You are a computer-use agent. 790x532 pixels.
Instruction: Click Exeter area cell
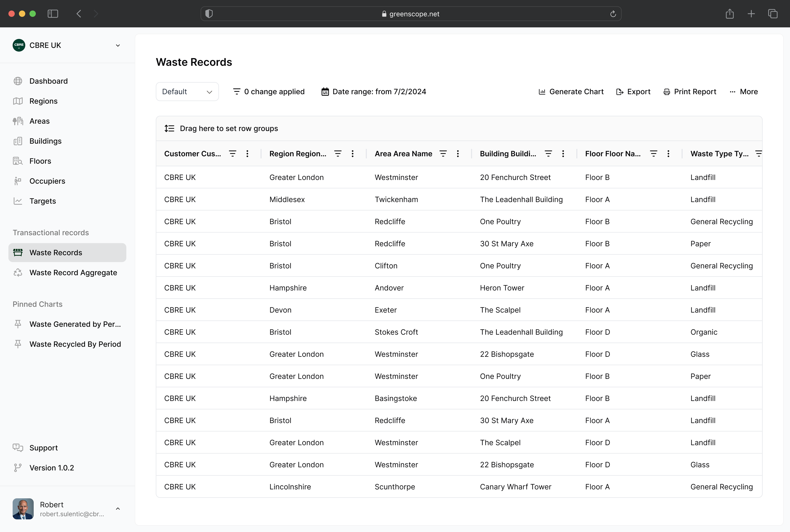click(x=386, y=310)
